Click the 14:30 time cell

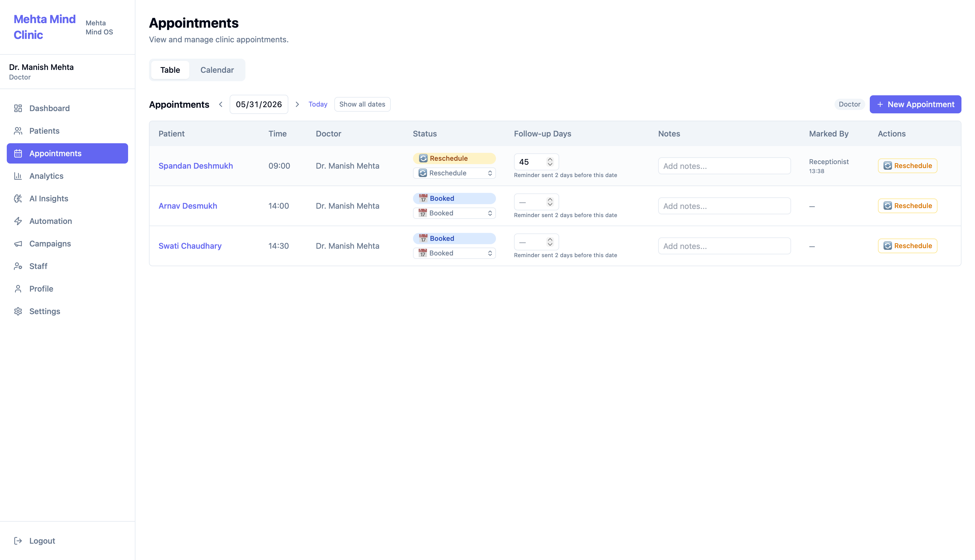tap(278, 246)
